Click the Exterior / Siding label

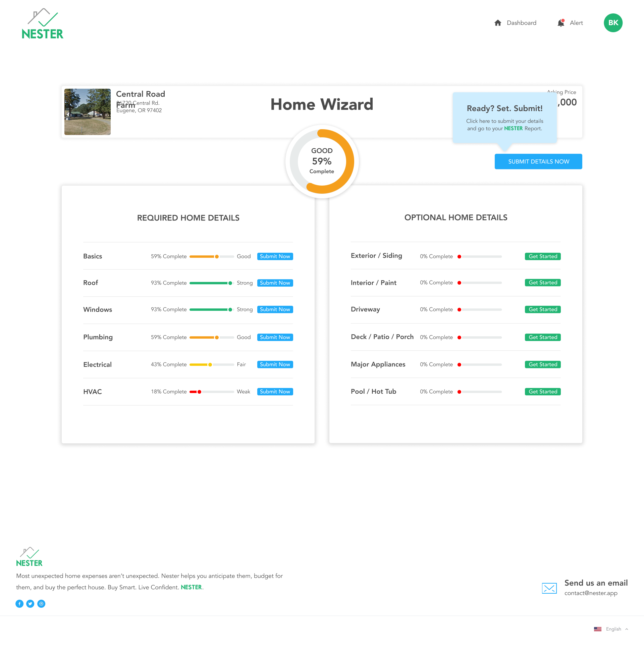pos(376,256)
